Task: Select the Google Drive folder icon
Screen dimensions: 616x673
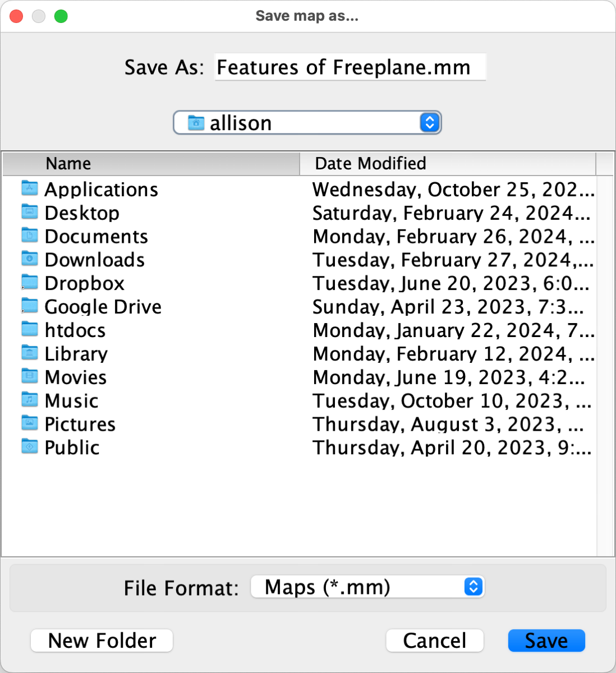Action: [x=30, y=306]
